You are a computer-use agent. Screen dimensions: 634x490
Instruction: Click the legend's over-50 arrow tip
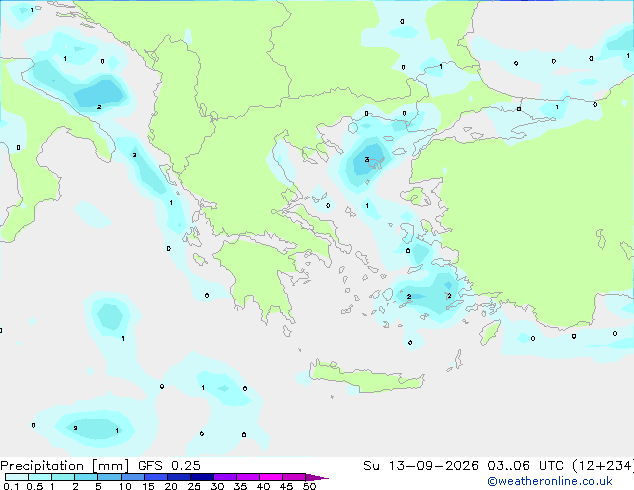click(317, 477)
